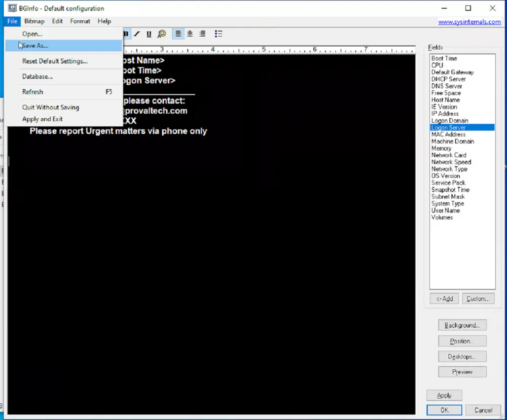The image size is (507, 420).
Task: Click the provaltech.com text line
Action: [x=155, y=111]
